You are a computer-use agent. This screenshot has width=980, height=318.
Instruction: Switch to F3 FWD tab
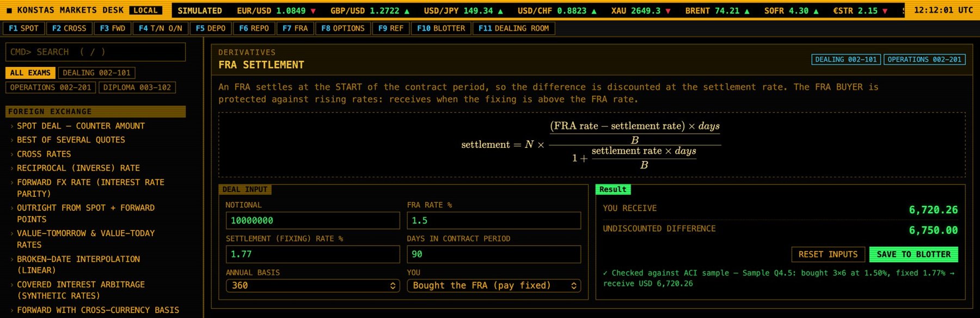[112, 28]
